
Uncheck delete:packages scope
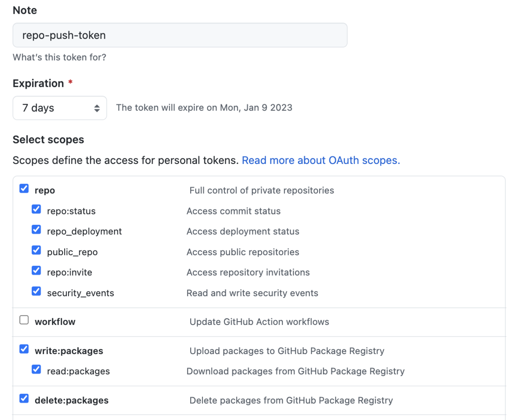(24, 399)
